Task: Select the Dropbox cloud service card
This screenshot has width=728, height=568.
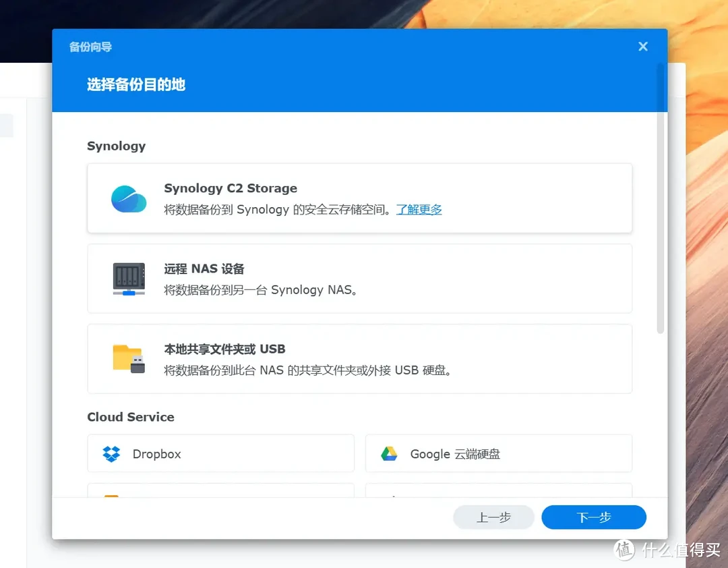Action: pyautogui.click(x=220, y=453)
